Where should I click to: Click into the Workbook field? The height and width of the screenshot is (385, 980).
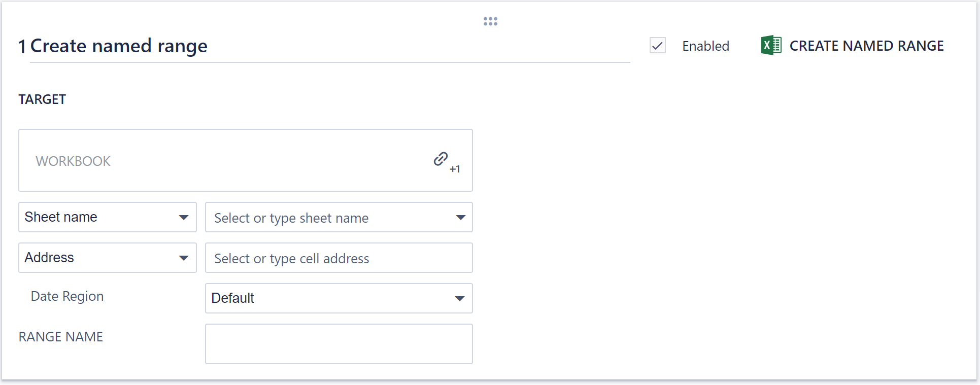pos(223,161)
